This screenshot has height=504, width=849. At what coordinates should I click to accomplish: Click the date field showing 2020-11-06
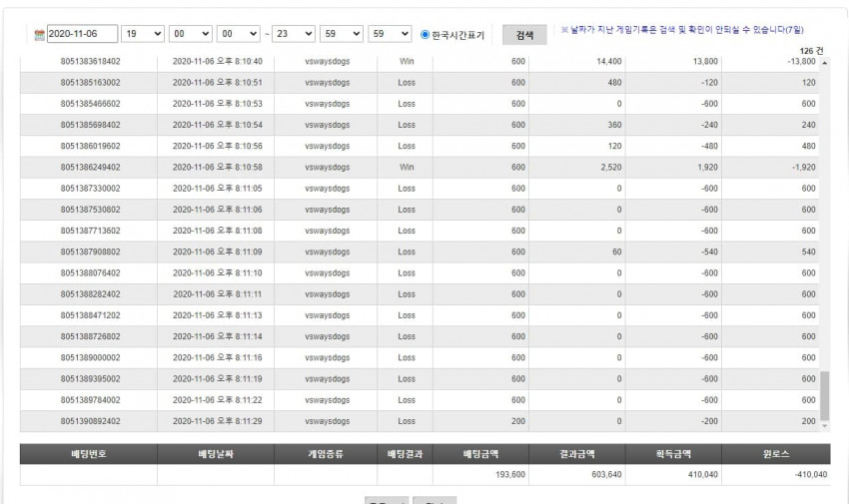pos(82,34)
